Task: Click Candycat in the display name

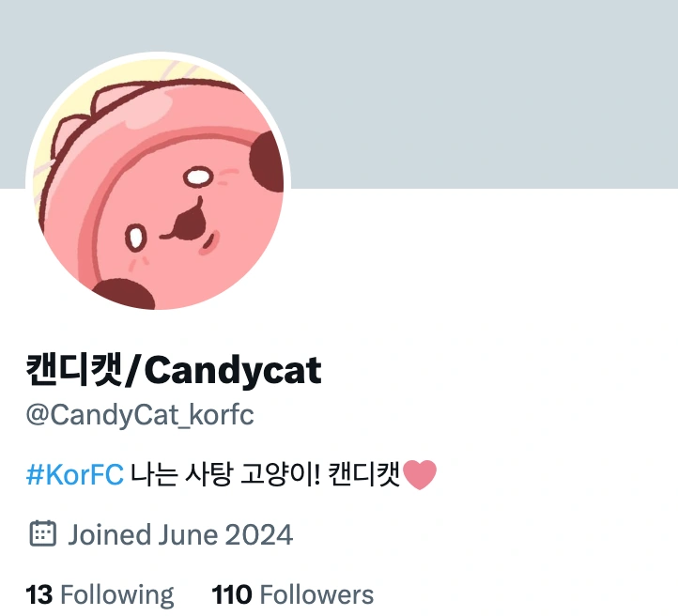Action: 233,371
